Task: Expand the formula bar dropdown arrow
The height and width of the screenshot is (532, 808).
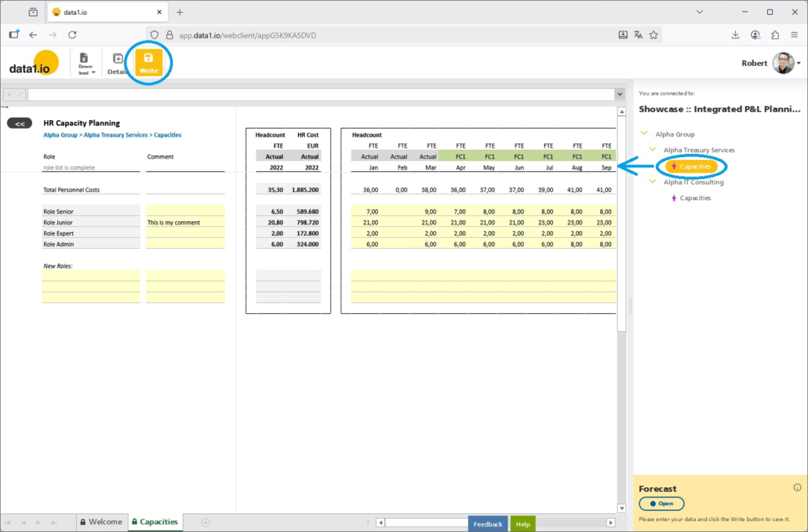Action: point(620,94)
